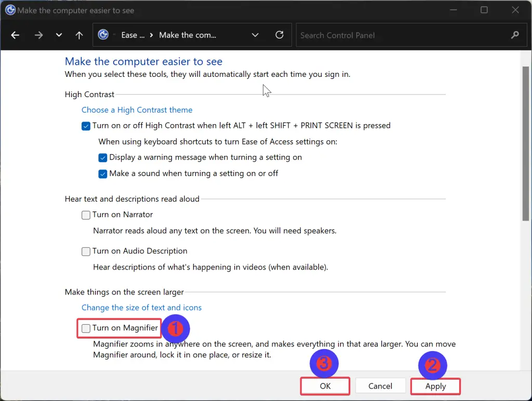Open the address bar dropdown chevron

point(255,35)
